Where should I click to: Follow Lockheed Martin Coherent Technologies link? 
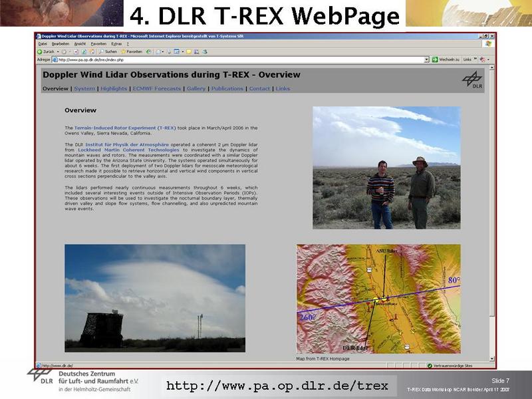pyautogui.click(x=128, y=150)
